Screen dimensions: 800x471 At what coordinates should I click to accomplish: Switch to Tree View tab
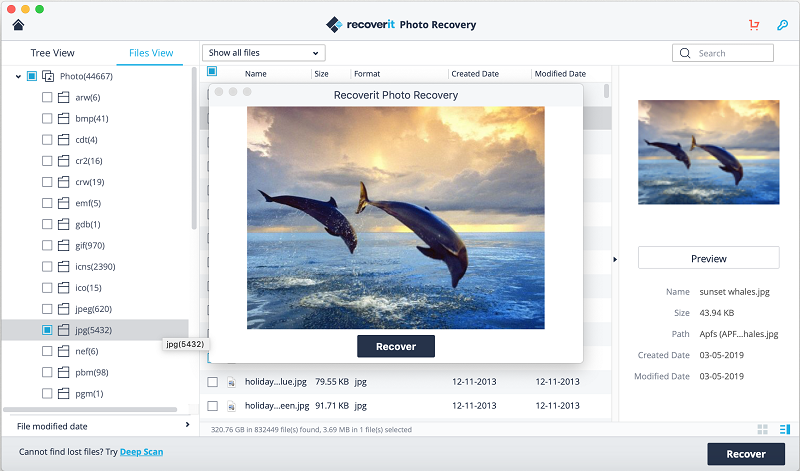click(53, 53)
